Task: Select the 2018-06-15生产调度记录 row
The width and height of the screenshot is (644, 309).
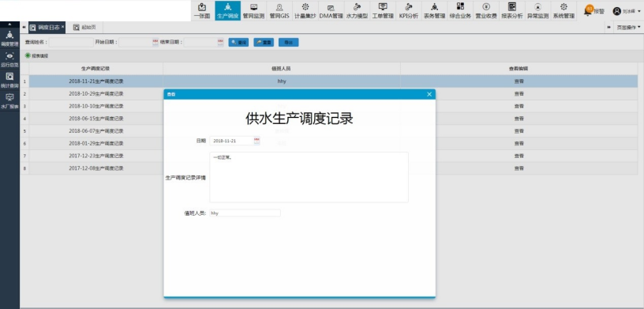Action: click(96, 119)
